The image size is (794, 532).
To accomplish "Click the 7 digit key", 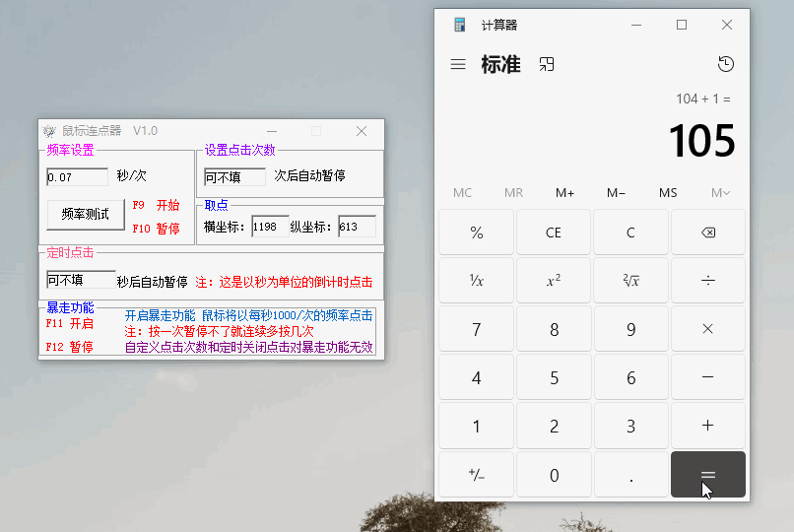I will tap(477, 329).
